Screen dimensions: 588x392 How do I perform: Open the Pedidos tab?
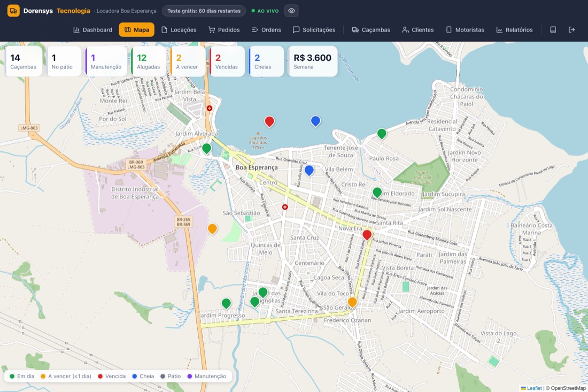point(225,29)
